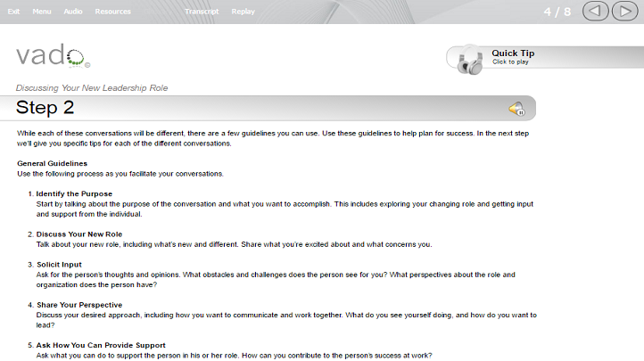Go to the previous slide arrow
Screen dimensions: 644x361
595,11
